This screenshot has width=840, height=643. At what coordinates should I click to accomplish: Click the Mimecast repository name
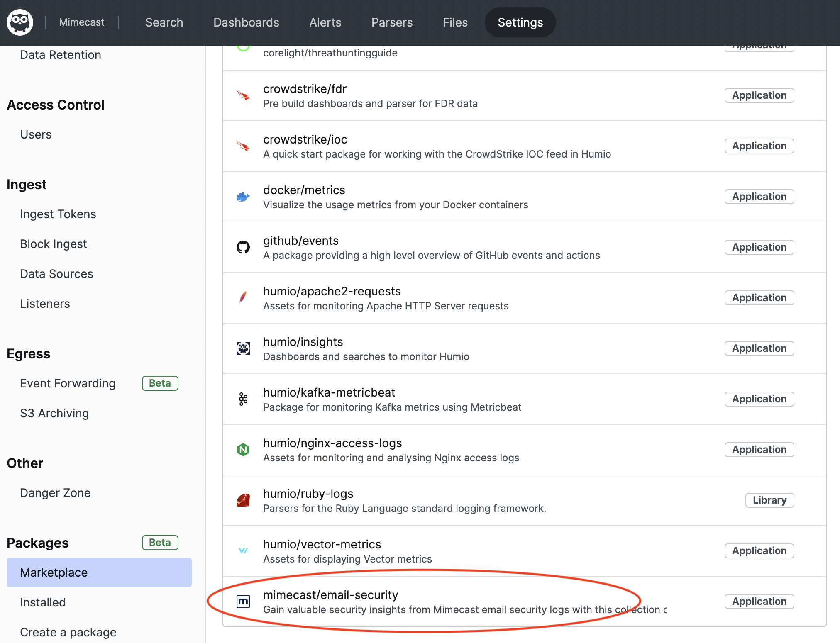pos(82,22)
